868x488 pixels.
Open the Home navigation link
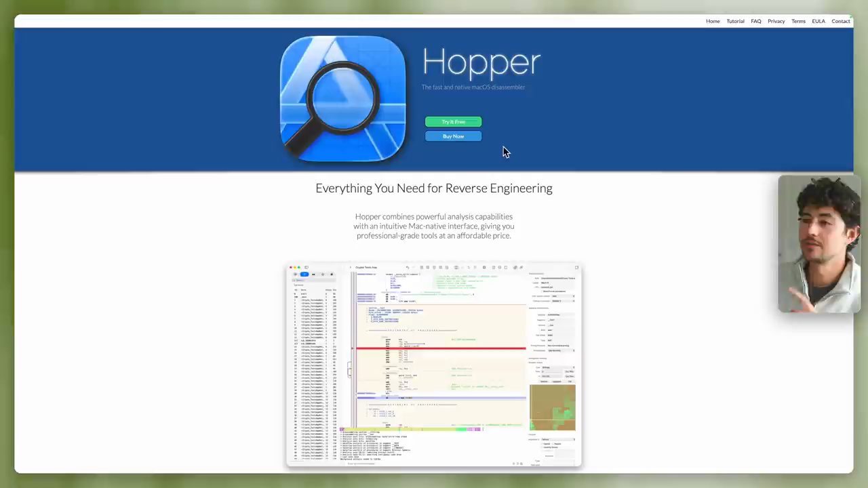713,21
